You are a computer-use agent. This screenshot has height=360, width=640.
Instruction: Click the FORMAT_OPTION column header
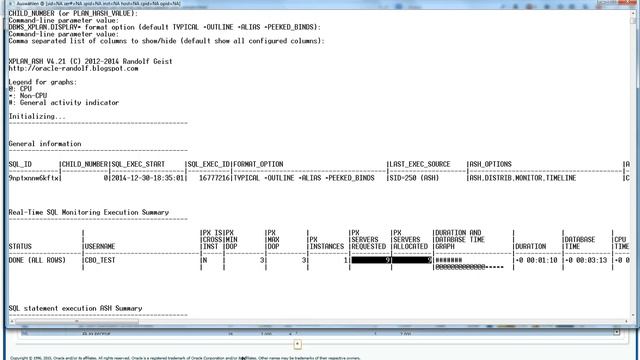coord(258,164)
